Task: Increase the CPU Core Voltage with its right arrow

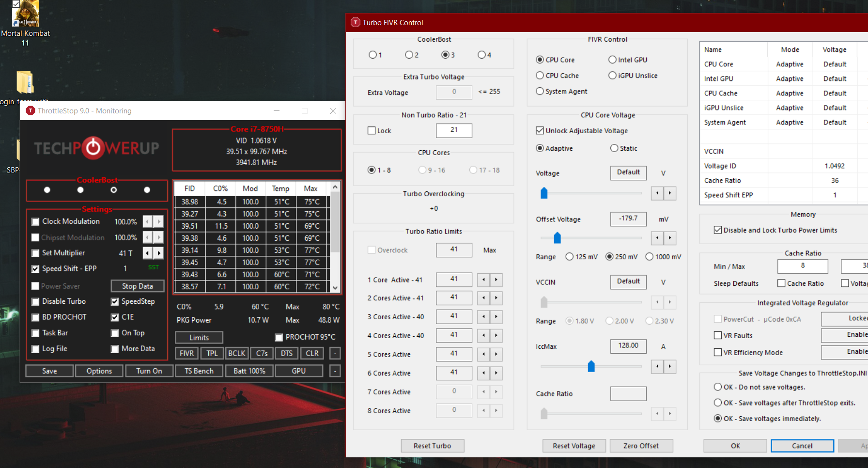Action: point(670,193)
